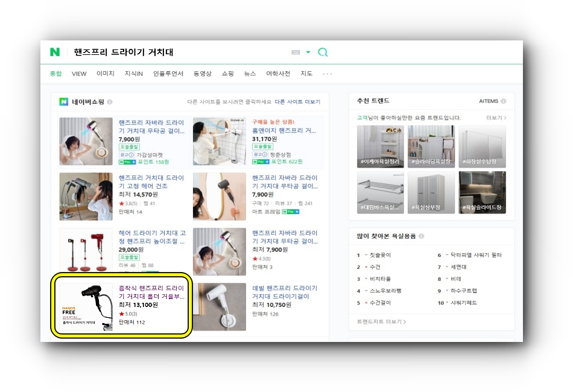The height and width of the screenshot is (392, 573).
Task: Click the magnifier search icon
Action: pyautogui.click(x=323, y=52)
